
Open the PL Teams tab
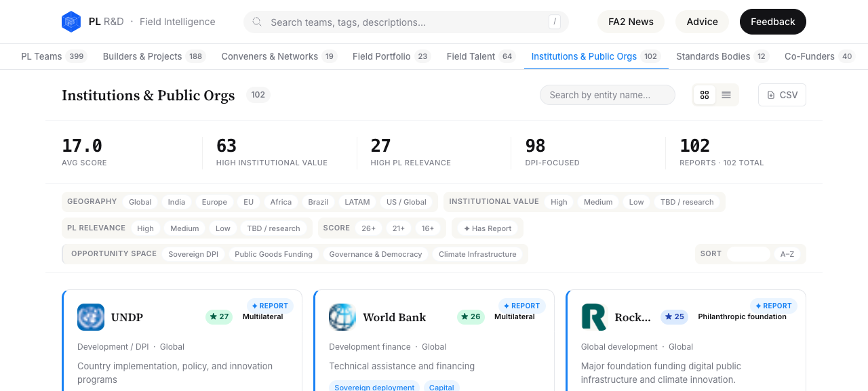(x=54, y=56)
